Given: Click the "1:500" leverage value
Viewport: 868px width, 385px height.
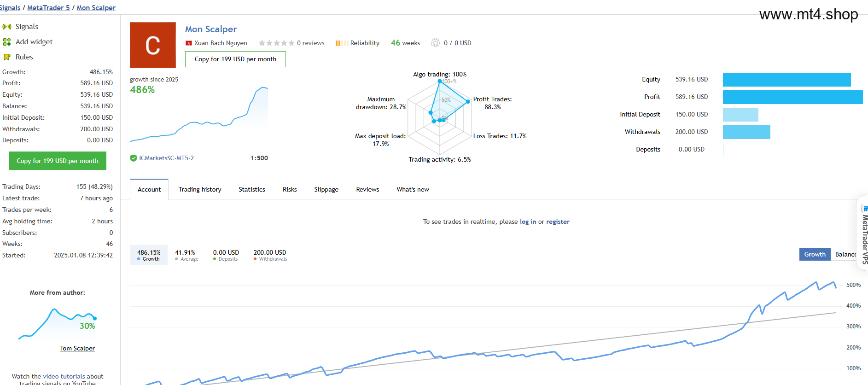Looking at the screenshot, I should coord(259,158).
